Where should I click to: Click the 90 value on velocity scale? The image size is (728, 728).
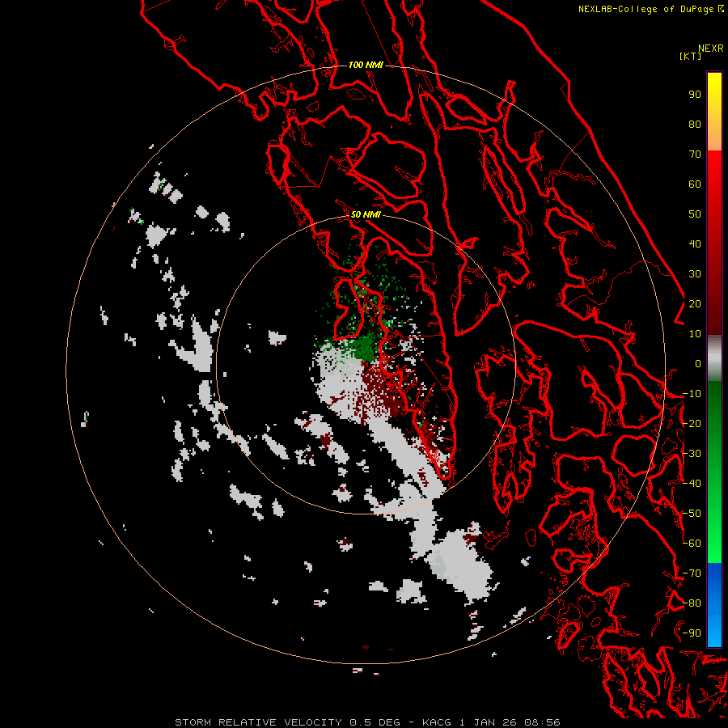pyautogui.click(x=695, y=95)
